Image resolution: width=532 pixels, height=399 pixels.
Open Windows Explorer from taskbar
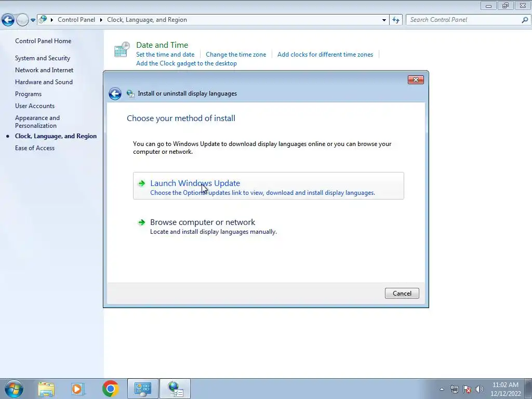pyautogui.click(x=46, y=389)
